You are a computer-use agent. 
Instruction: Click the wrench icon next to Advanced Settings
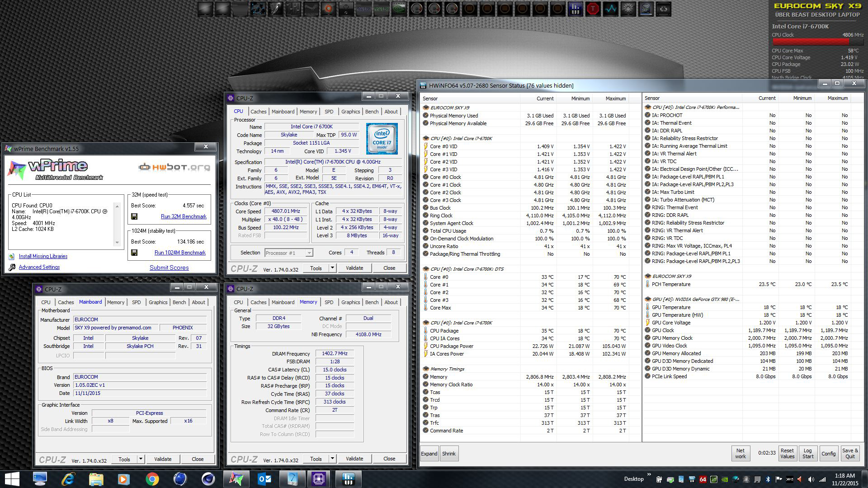click(x=12, y=267)
